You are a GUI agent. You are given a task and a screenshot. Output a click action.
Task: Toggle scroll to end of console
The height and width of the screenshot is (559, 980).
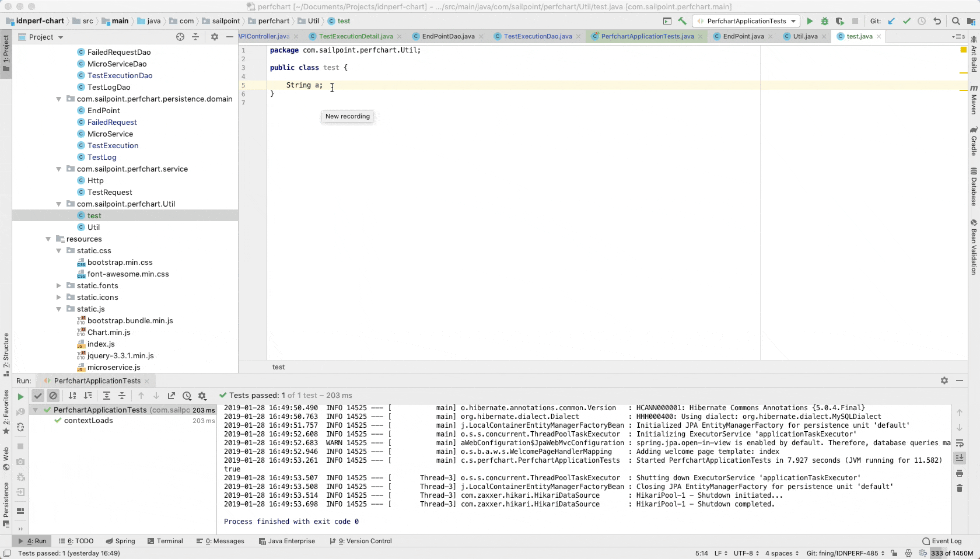pos(960,458)
